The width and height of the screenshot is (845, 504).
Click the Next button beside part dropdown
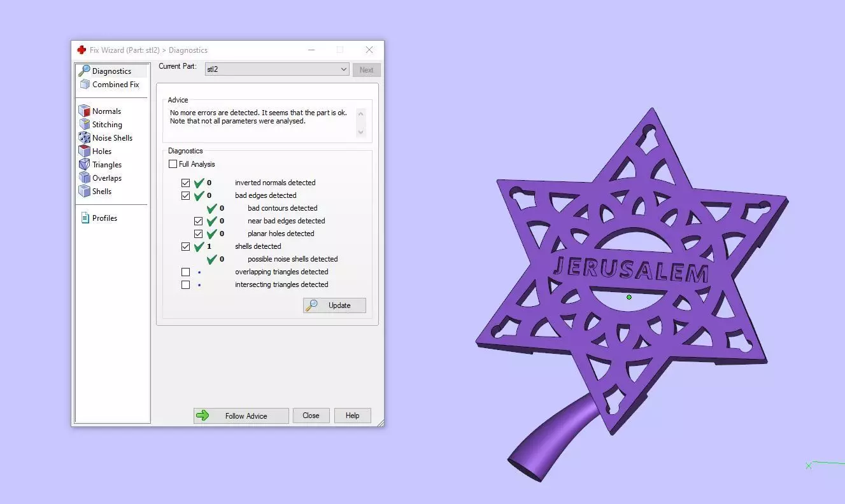click(x=366, y=70)
